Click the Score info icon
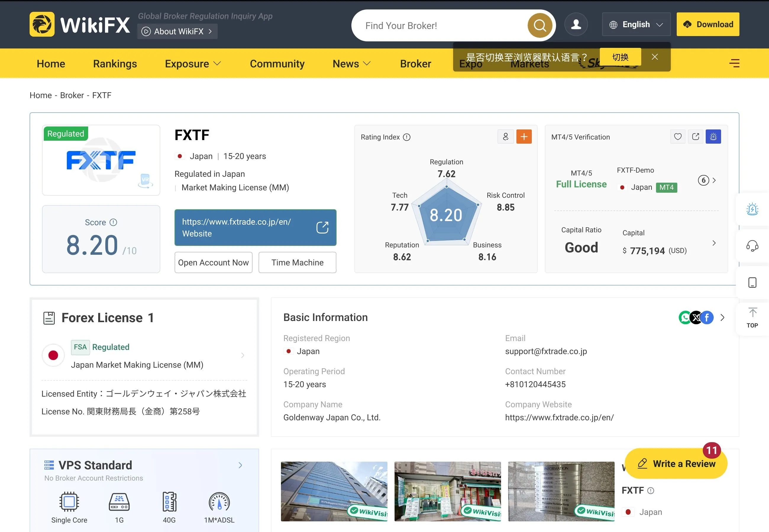The image size is (769, 532). pos(113,222)
